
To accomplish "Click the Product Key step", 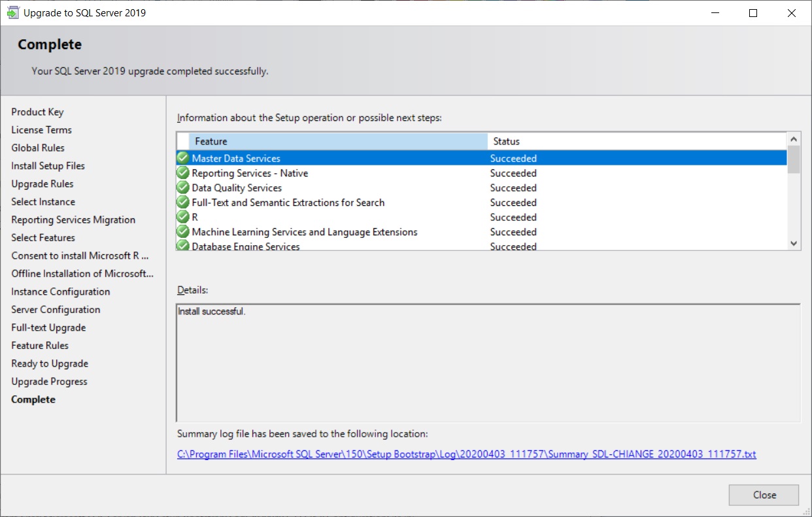I will pos(37,112).
